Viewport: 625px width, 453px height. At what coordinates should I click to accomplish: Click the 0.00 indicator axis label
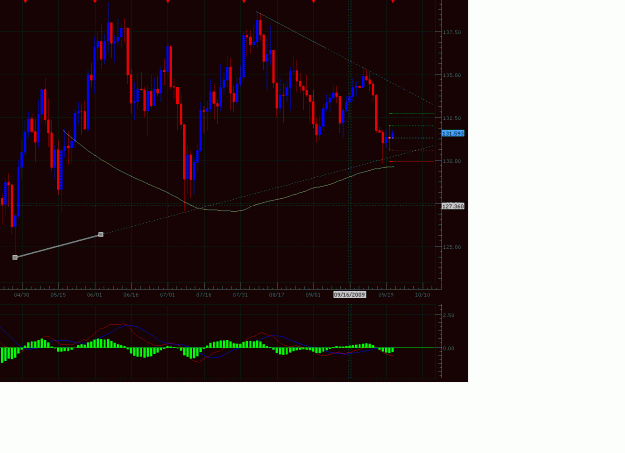click(448, 348)
